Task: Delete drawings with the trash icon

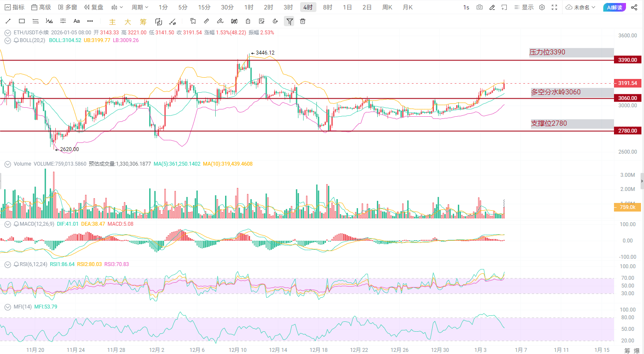Action: point(303,21)
